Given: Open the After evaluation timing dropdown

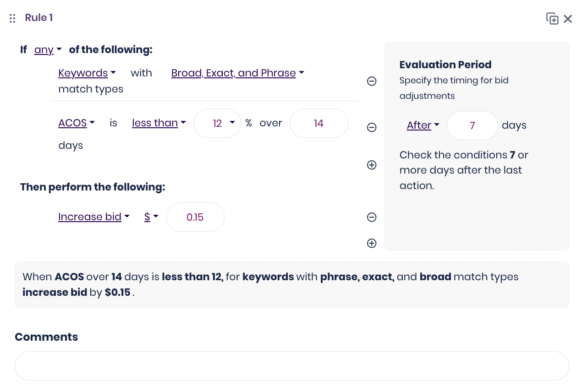Looking at the screenshot, I should [x=423, y=125].
